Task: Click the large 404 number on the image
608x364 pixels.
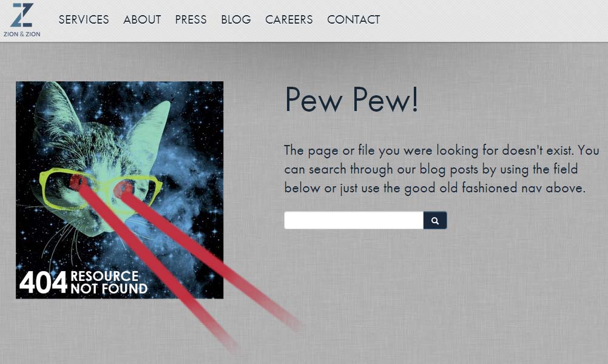Action: 43,282
